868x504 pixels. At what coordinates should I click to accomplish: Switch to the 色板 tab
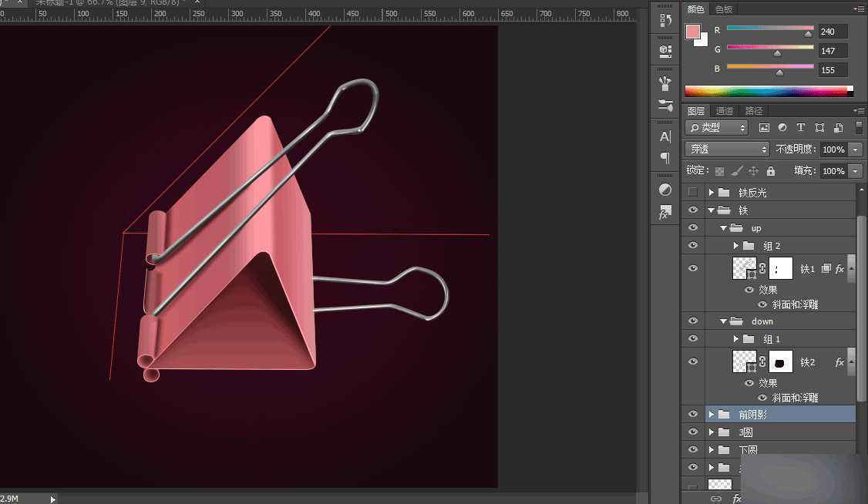(x=724, y=9)
